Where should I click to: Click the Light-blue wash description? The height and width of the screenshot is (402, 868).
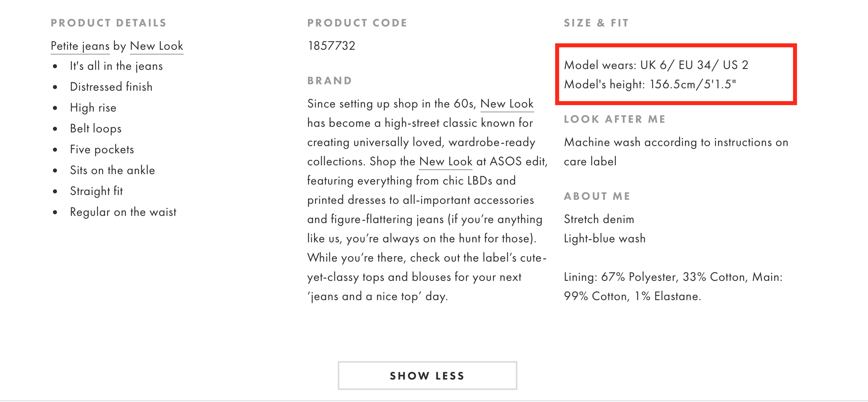coord(604,238)
